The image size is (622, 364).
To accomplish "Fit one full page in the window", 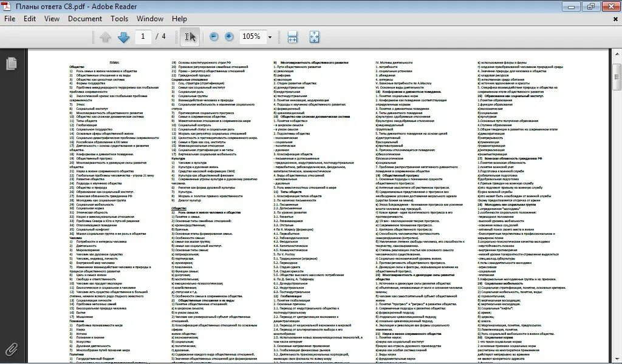I will 314,37.
